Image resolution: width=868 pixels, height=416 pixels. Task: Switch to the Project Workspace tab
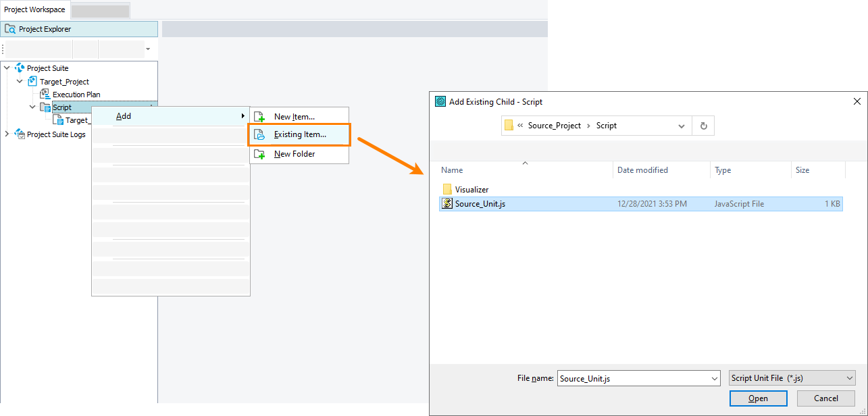tap(34, 9)
